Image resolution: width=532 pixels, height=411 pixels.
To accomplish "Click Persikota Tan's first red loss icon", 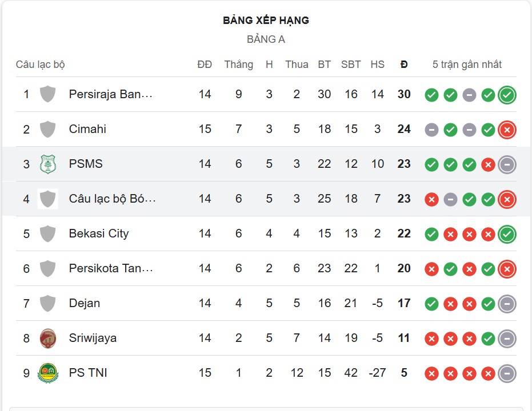I will point(432,268).
